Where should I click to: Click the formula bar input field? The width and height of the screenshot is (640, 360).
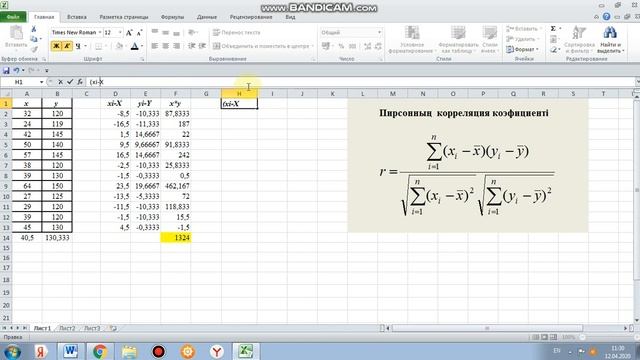click(361, 82)
